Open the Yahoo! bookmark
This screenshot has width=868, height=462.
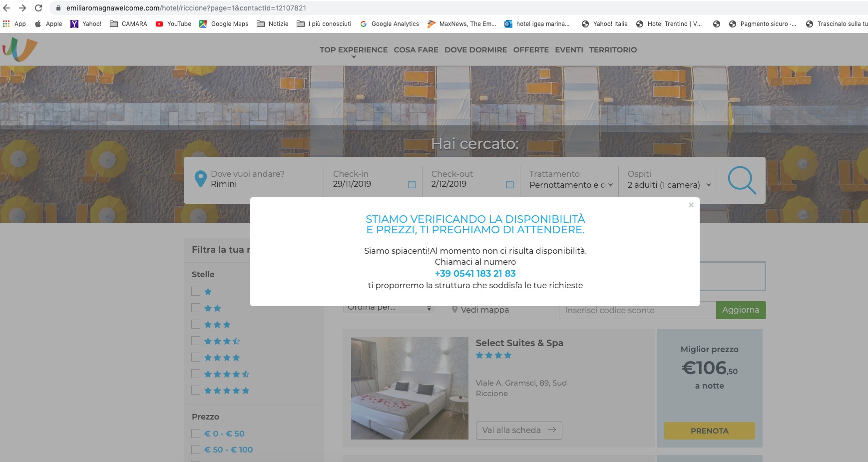pos(86,23)
